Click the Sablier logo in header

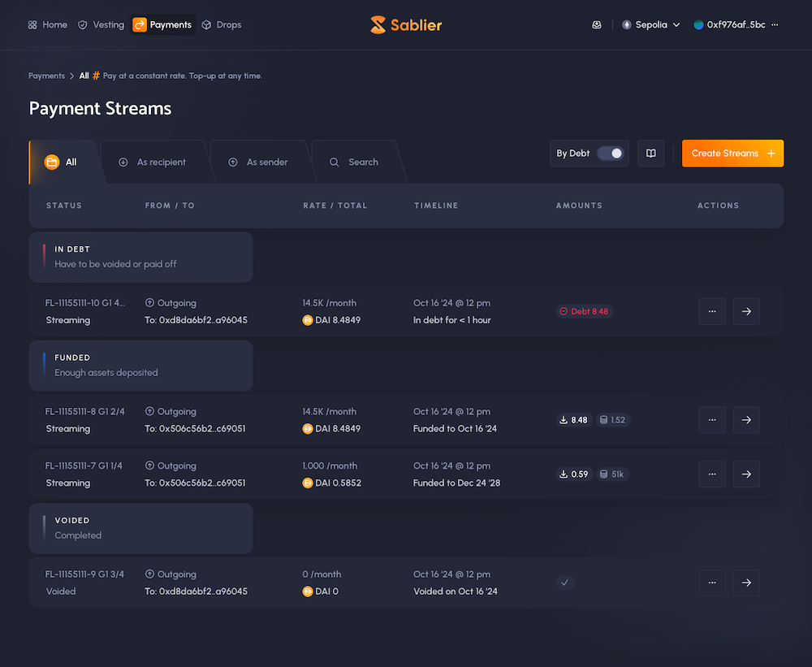pyautogui.click(x=406, y=25)
